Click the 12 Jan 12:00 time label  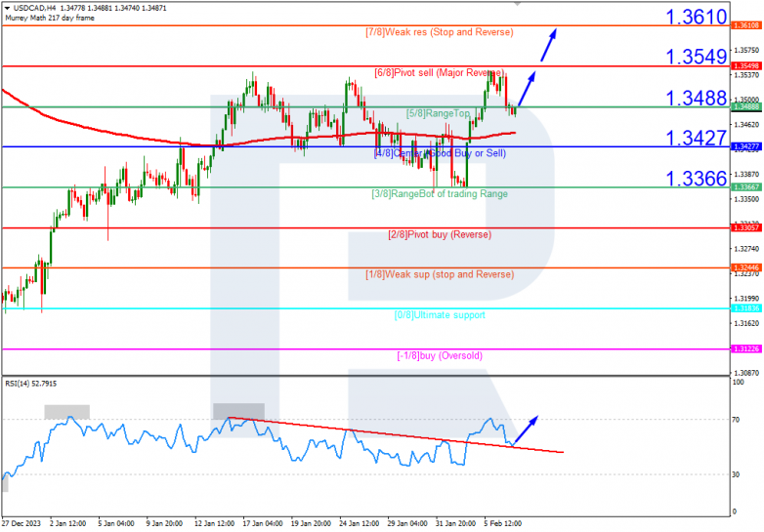point(214,524)
